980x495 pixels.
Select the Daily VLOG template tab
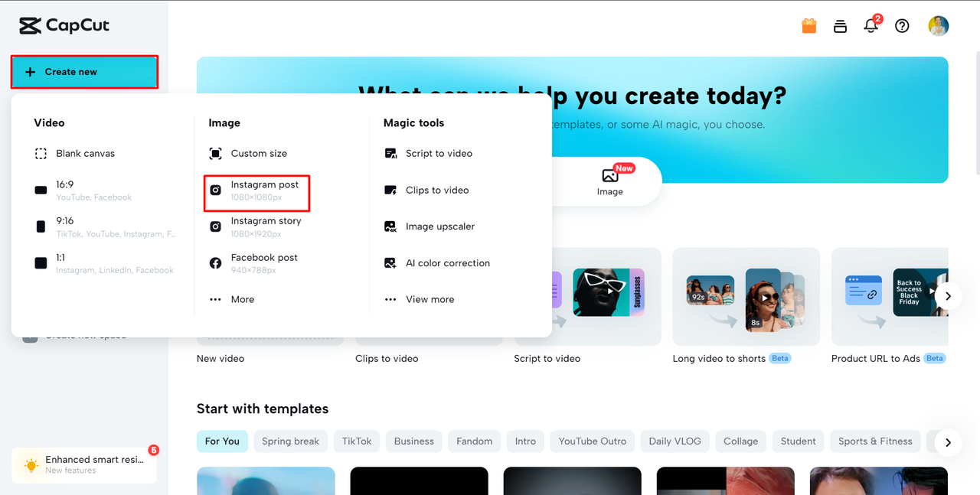tap(675, 441)
